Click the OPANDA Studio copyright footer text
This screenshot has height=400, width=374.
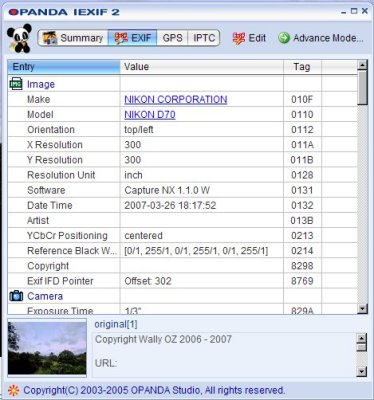(154, 390)
